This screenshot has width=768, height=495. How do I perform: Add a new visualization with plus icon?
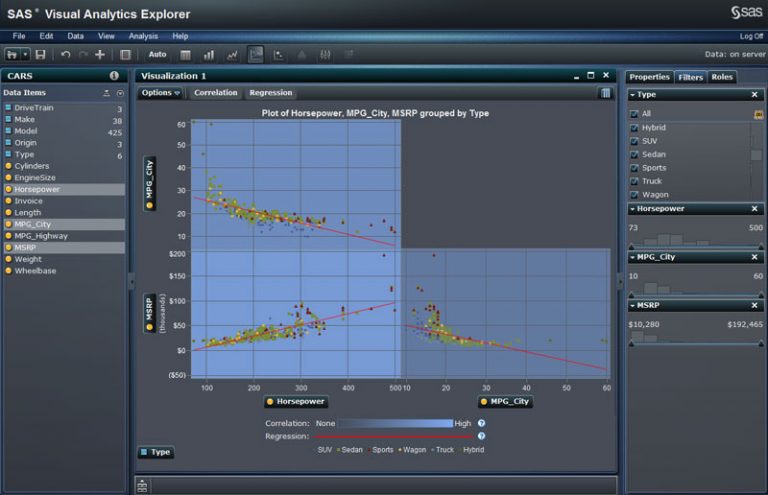coord(100,55)
